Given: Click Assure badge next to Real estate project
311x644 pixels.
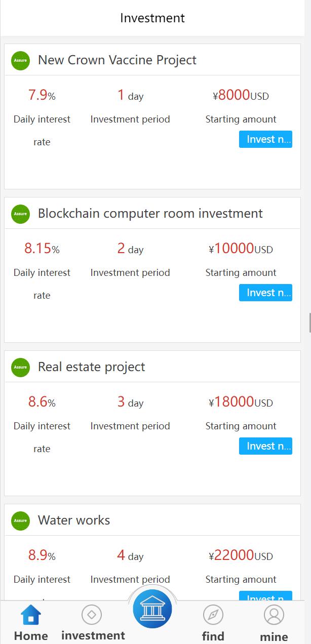Looking at the screenshot, I should pos(21,367).
